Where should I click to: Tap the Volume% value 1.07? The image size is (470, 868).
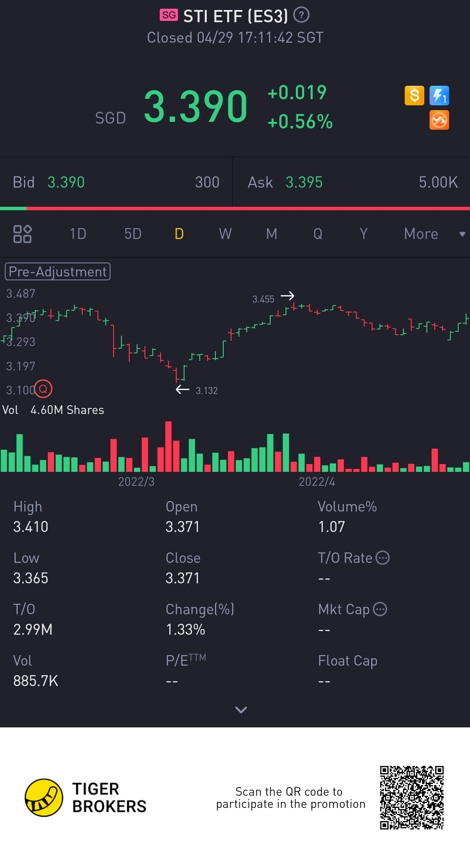[x=332, y=527]
